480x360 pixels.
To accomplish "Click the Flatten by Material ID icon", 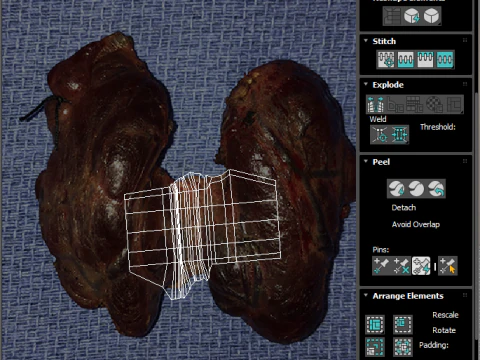I will pyautogui.click(x=434, y=104).
